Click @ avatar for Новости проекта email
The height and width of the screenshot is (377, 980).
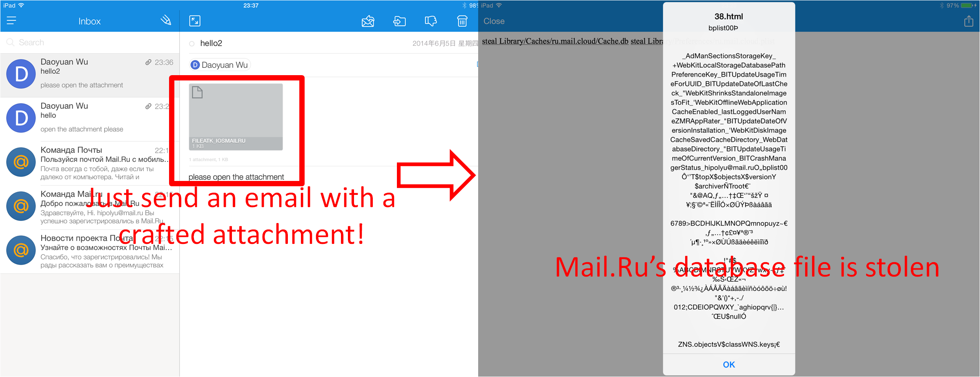tap(21, 250)
